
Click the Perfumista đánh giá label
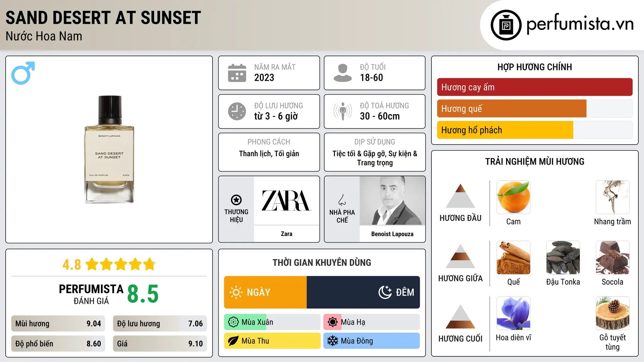click(91, 294)
